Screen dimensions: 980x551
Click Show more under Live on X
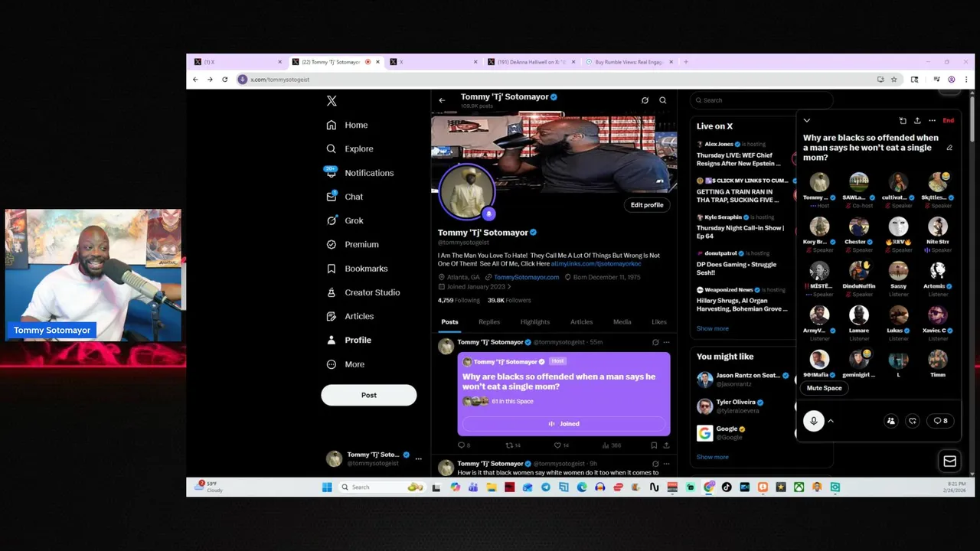tap(713, 328)
